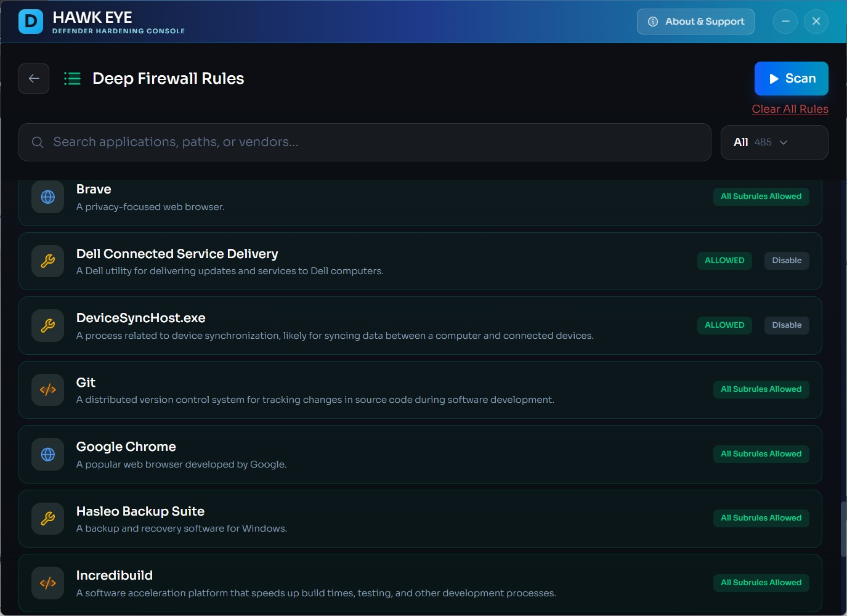Viewport: 847px width, 616px height.
Task: Click the All Subrules Allowed badge for Incredibuild
Action: (761, 583)
